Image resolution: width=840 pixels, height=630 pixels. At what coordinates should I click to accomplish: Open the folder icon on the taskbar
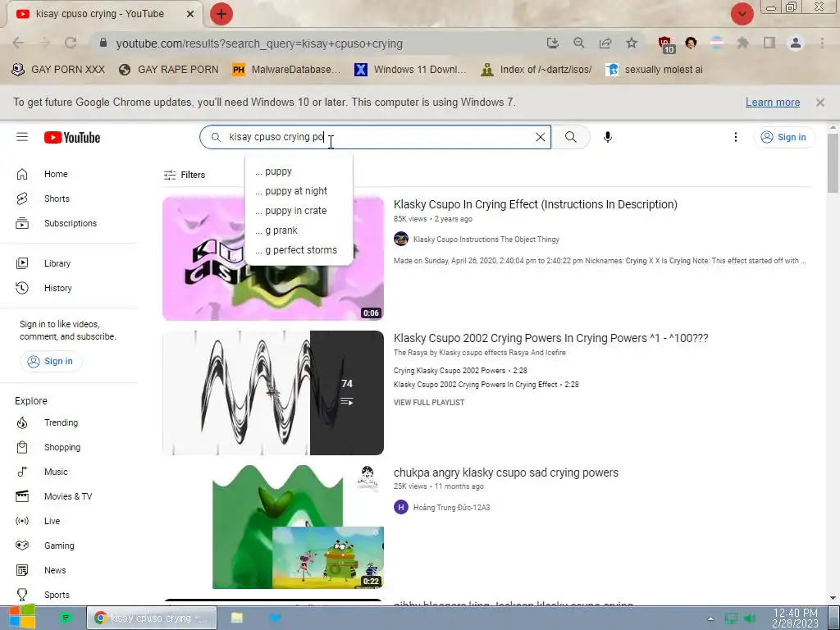pos(237,618)
